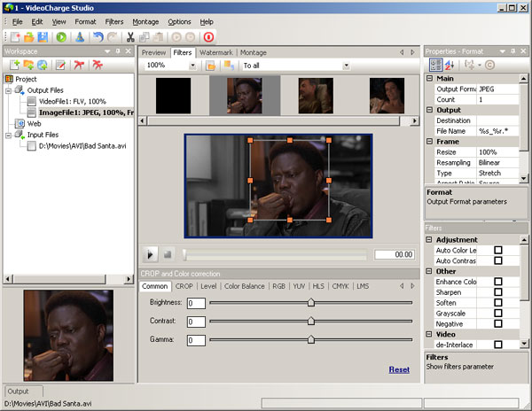
Task: Select the black first frame thumbnail
Action: 173,96
